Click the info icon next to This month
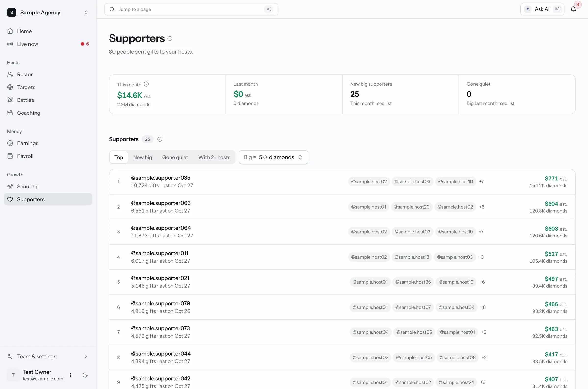Image resolution: width=588 pixels, height=389 pixels. point(146,84)
